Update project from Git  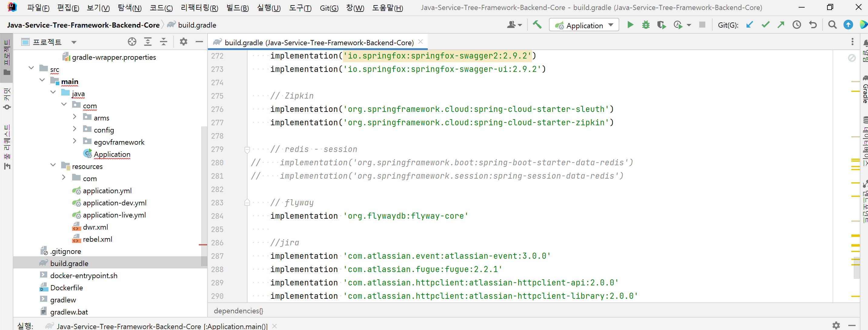[x=750, y=25]
